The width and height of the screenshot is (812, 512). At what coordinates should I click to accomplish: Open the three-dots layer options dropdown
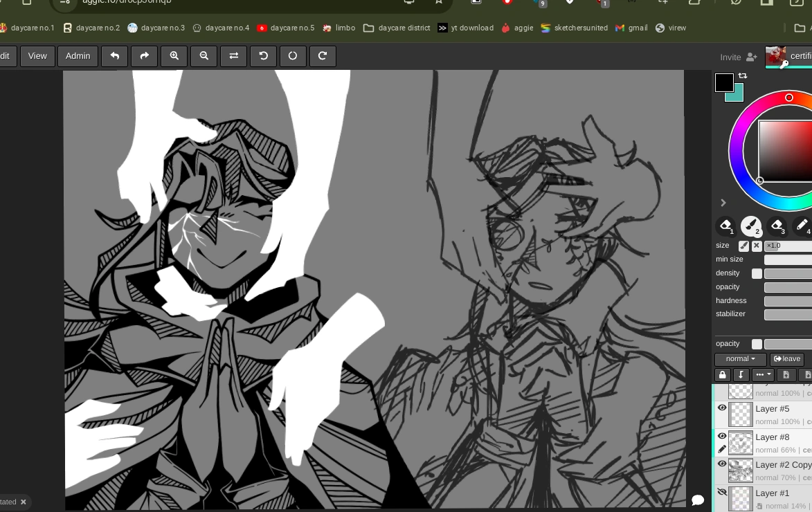coord(762,374)
